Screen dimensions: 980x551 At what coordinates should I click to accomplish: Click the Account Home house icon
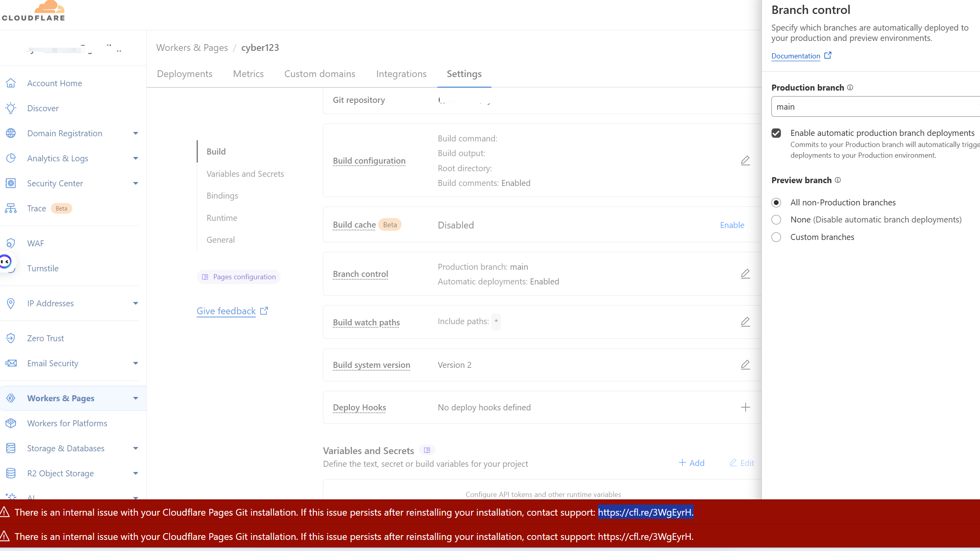point(11,83)
